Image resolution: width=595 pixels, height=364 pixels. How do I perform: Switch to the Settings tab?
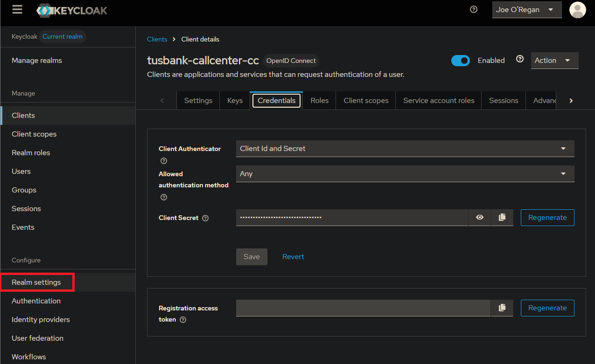[198, 101]
